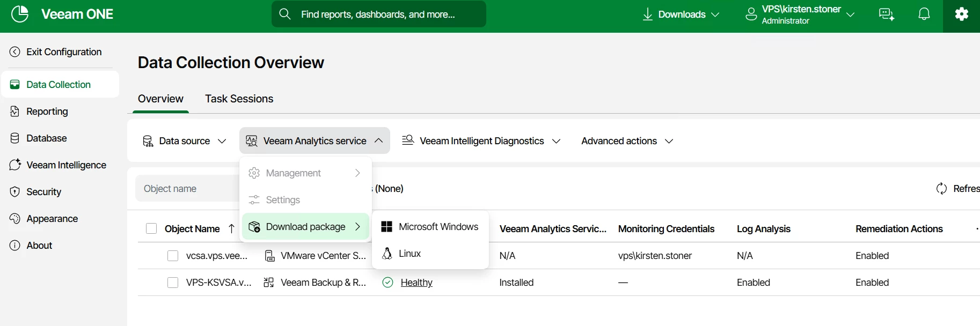Click the Reporting sidebar icon
The width and height of the screenshot is (980, 326).
pos(15,112)
